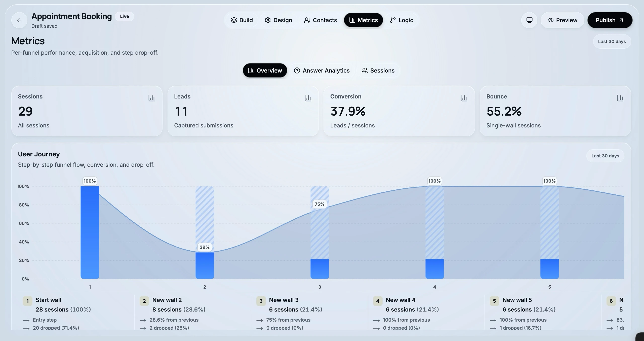Switch to the Design tab
The image size is (644, 341).
coord(278,20)
